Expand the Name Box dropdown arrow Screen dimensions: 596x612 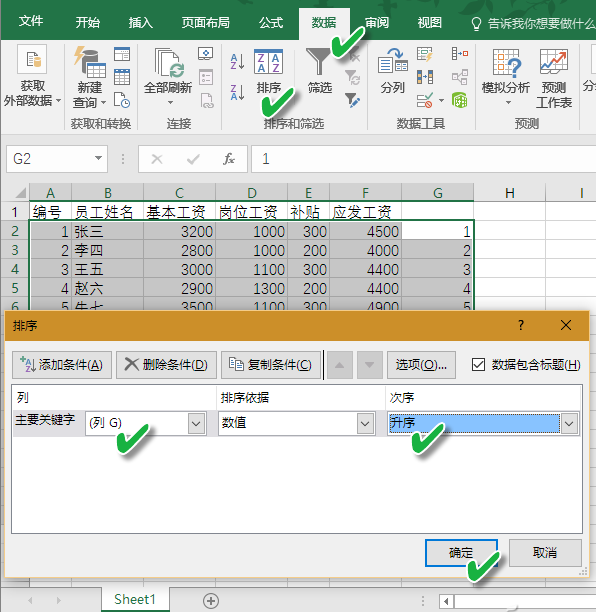pyautogui.click(x=98, y=158)
